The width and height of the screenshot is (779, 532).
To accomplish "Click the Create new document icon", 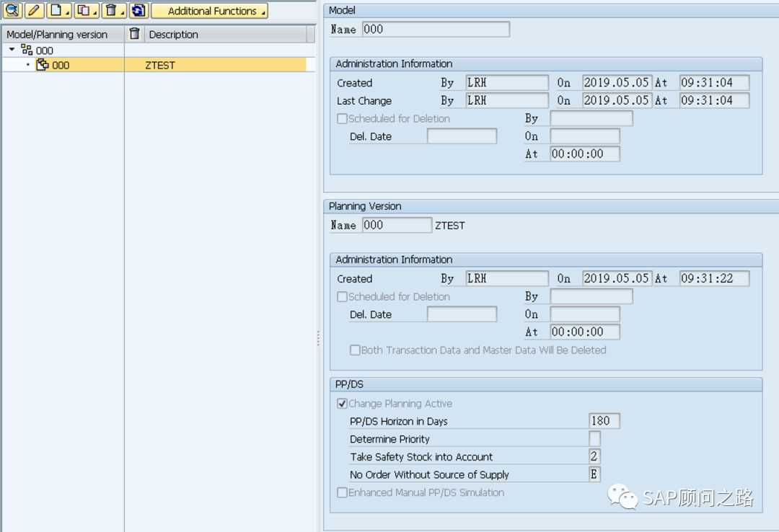I will pyautogui.click(x=58, y=11).
